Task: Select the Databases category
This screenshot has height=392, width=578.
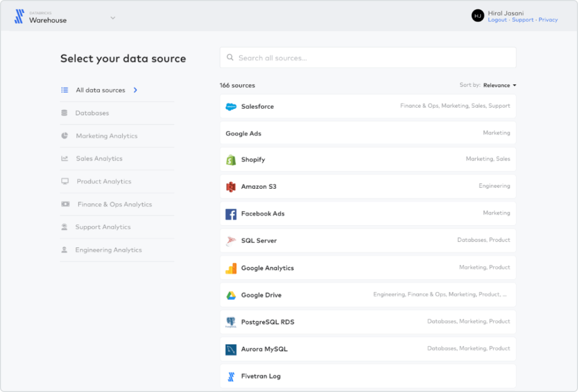Action: (92, 113)
